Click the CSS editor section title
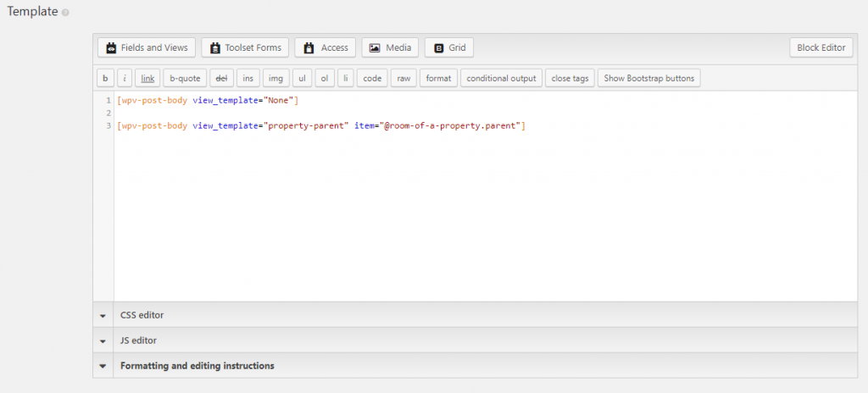Screen dimensions: 868x393 142,315
